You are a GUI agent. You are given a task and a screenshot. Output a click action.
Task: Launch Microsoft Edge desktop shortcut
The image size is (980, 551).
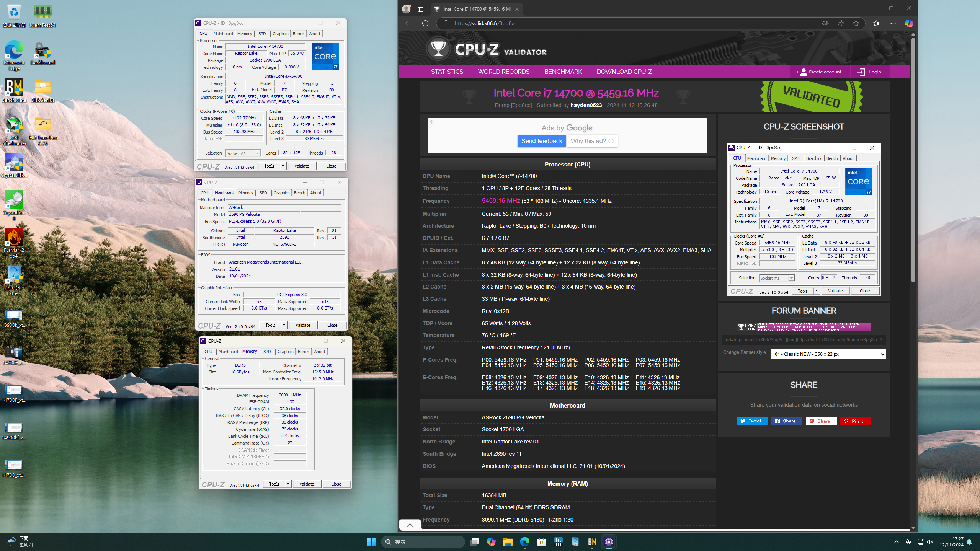pyautogui.click(x=14, y=55)
